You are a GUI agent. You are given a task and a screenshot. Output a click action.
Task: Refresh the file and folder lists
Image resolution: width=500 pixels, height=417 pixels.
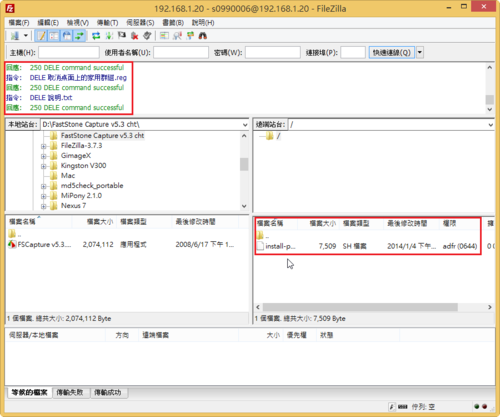[x=96, y=36]
